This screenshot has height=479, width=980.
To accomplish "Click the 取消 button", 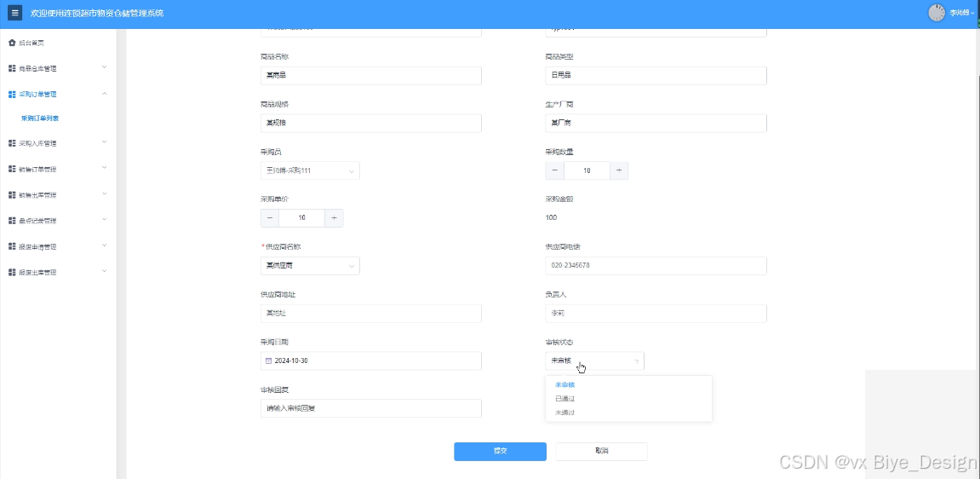I will pyautogui.click(x=601, y=451).
